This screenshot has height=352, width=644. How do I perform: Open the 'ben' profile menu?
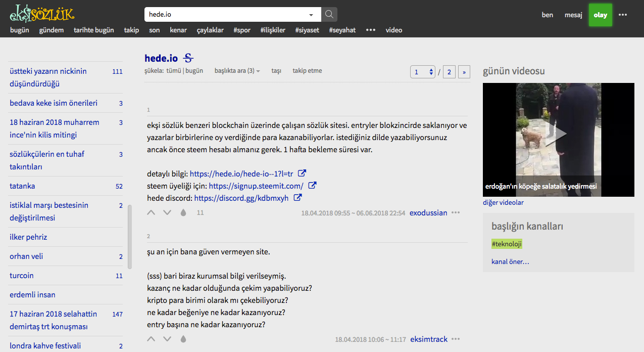click(x=548, y=15)
